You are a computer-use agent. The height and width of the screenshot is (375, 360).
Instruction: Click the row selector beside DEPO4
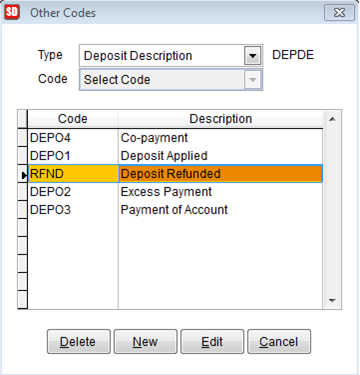click(23, 138)
